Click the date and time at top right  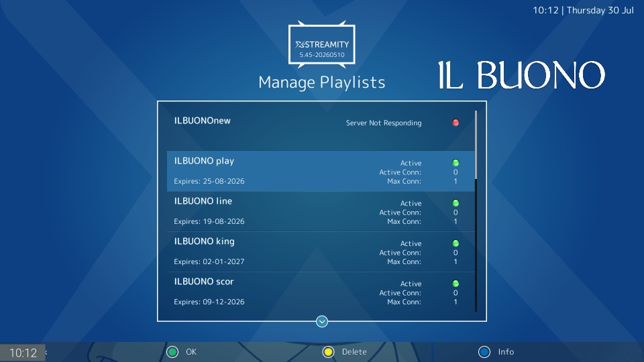click(x=583, y=10)
